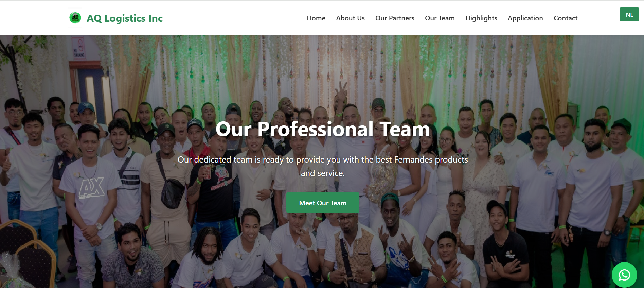
Task: Click the no smoking sign in photo
Action: coord(79,48)
